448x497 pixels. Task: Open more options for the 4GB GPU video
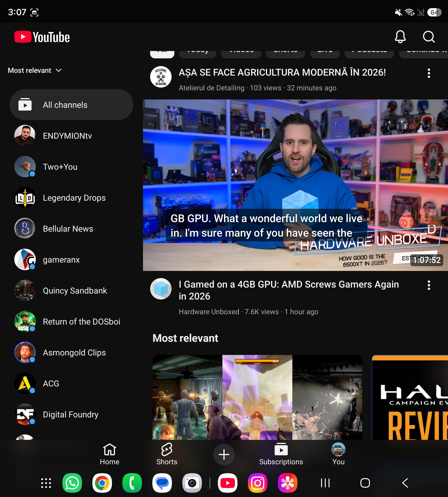click(429, 285)
